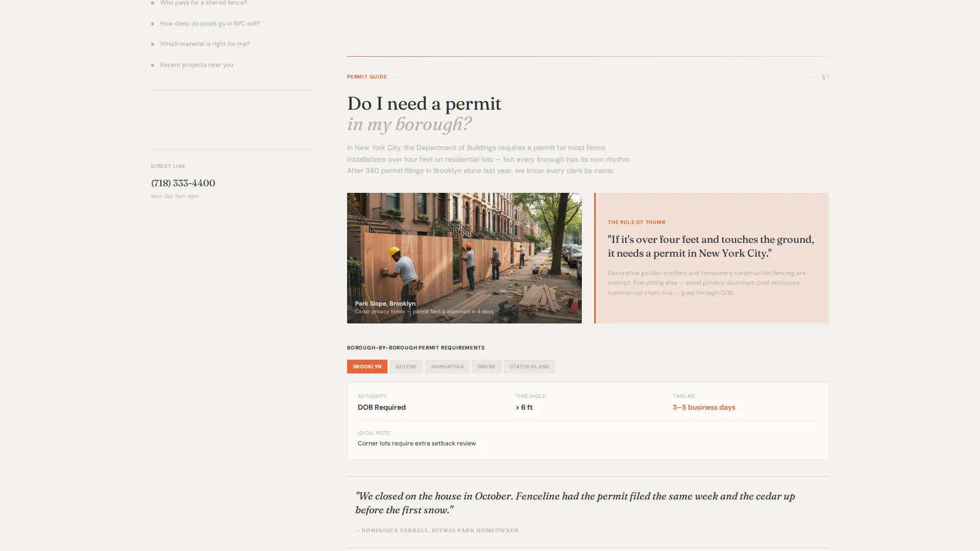
Task: Click the 'Do I need a permit' heading
Action: coord(424,104)
